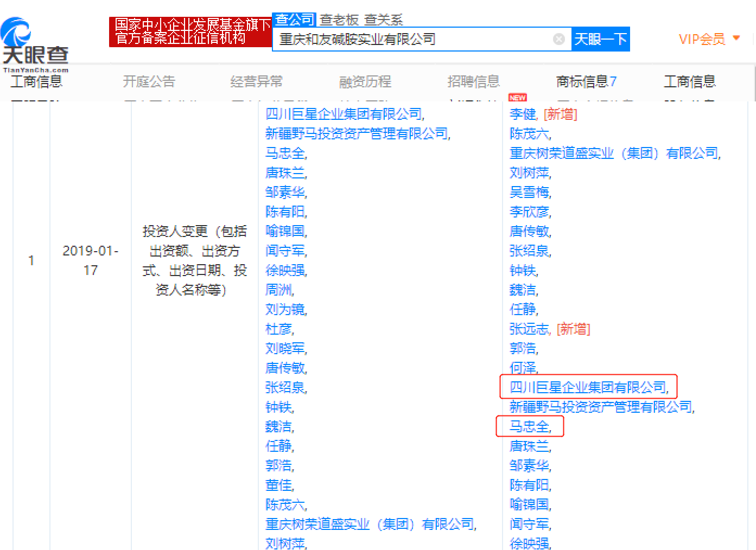
Task: Open 董佳 investor link
Action: point(279,485)
